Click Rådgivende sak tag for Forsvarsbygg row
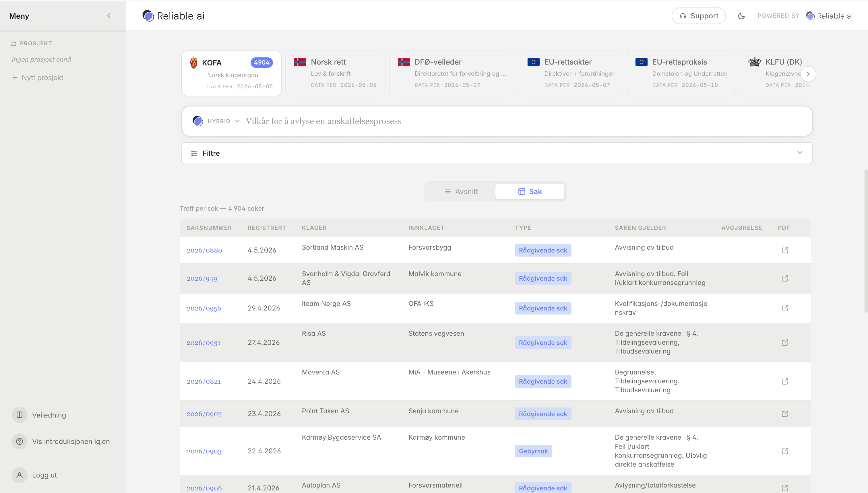 (x=543, y=250)
